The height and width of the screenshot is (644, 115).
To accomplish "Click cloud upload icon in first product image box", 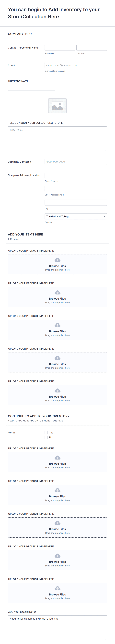I will (57, 260).
